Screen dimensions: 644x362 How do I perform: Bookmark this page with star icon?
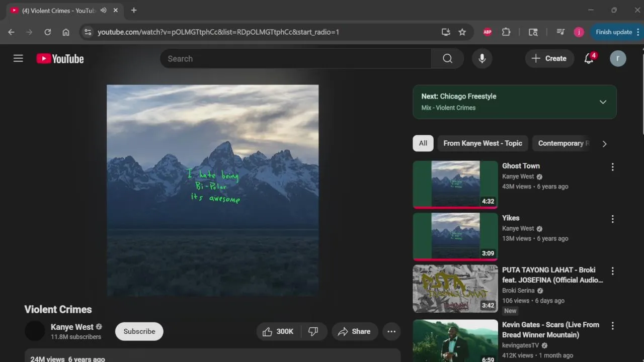point(462,32)
